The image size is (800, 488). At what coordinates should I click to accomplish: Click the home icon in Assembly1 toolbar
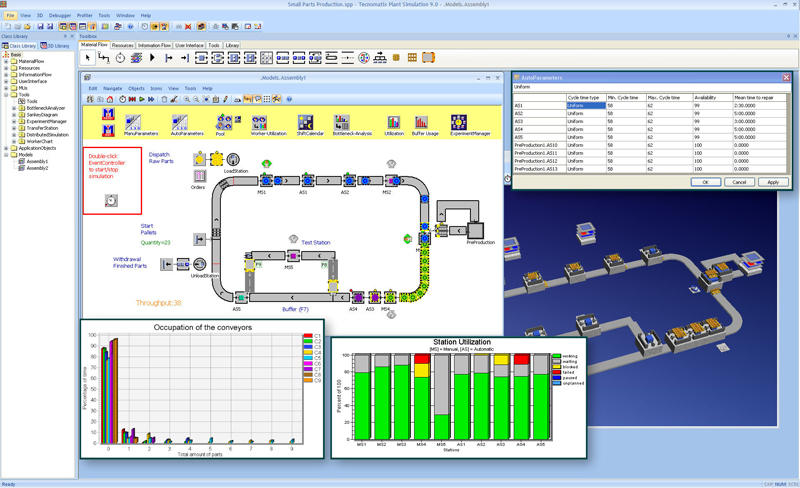point(110,99)
